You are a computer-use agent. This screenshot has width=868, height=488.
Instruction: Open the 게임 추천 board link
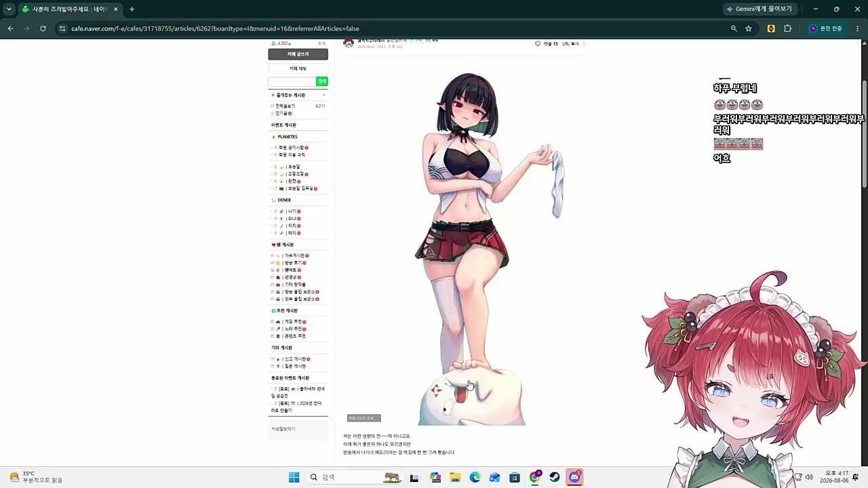click(x=292, y=322)
